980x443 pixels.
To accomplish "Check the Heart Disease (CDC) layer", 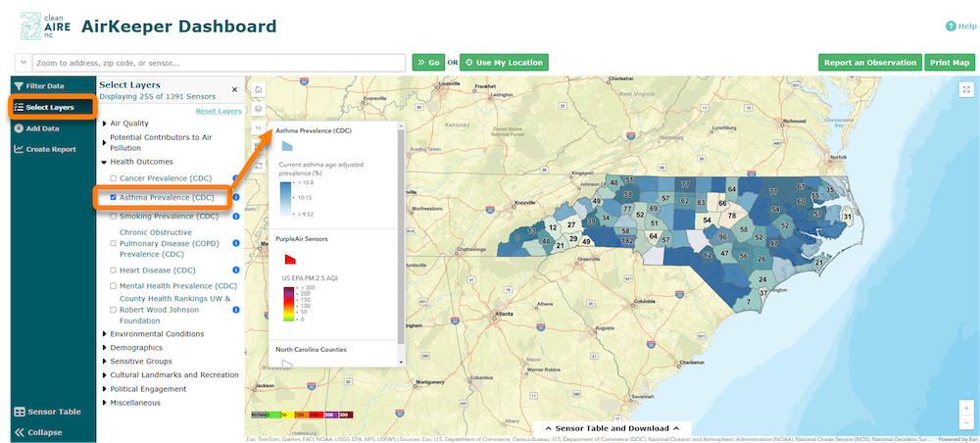I will pyautogui.click(x=114, y=270).
